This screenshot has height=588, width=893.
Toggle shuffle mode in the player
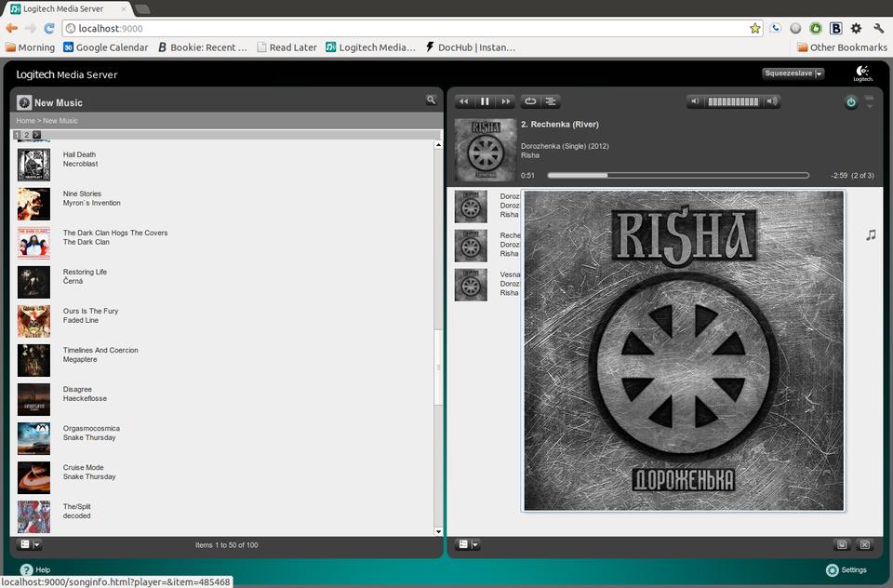(x=551, y=101)
